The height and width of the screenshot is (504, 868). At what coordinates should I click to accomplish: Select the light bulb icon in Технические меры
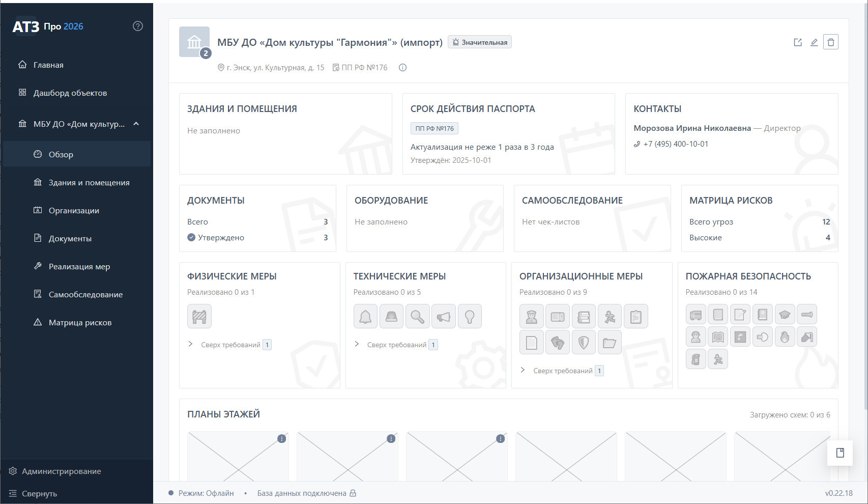coord(470,317)
